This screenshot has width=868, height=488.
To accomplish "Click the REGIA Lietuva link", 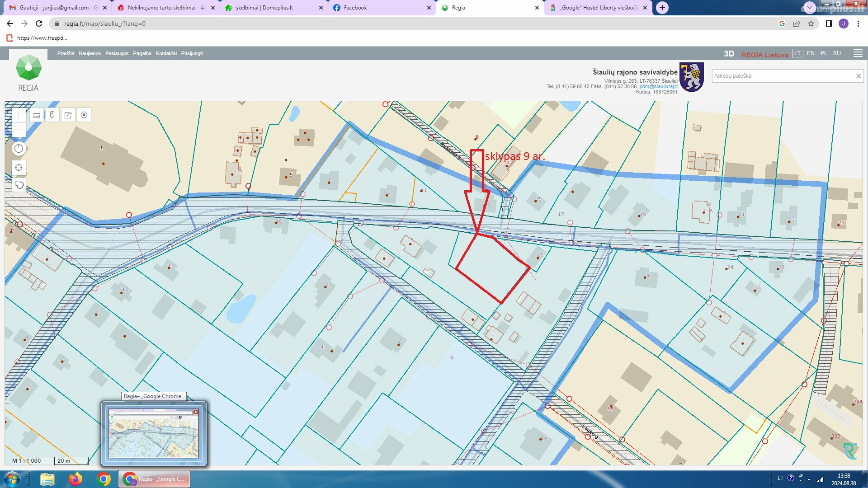I will coord(764,55).
